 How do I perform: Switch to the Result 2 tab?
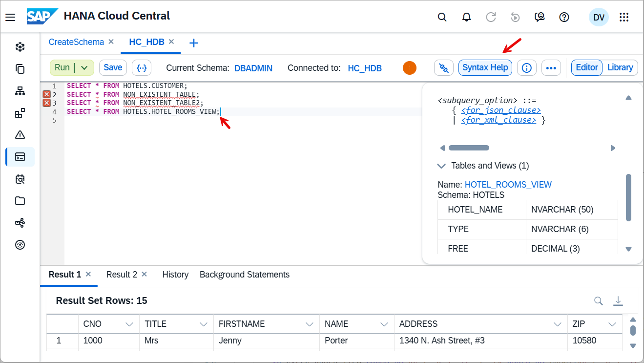(x=122, y=275)
